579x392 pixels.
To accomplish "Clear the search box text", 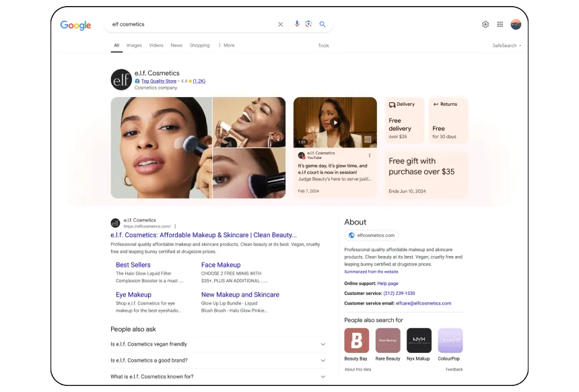I will 281,24.
